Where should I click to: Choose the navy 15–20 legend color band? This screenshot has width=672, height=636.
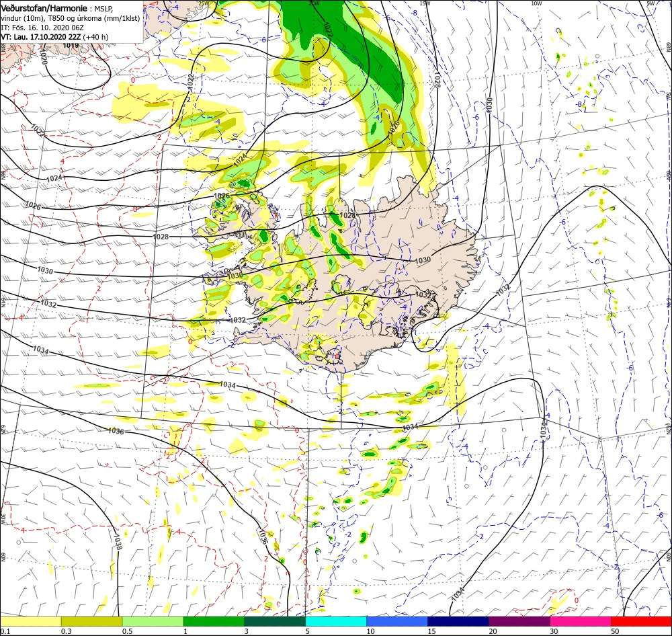tap(458, 621)
